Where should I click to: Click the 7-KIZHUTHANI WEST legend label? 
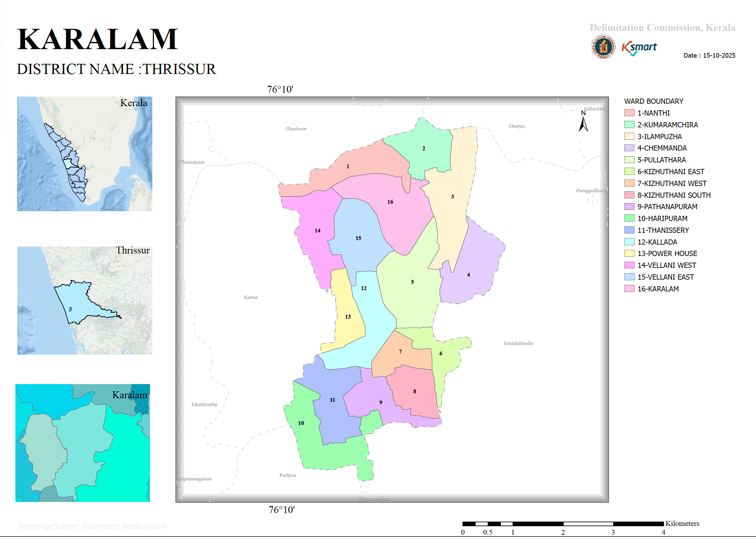[x=672, y=183]
